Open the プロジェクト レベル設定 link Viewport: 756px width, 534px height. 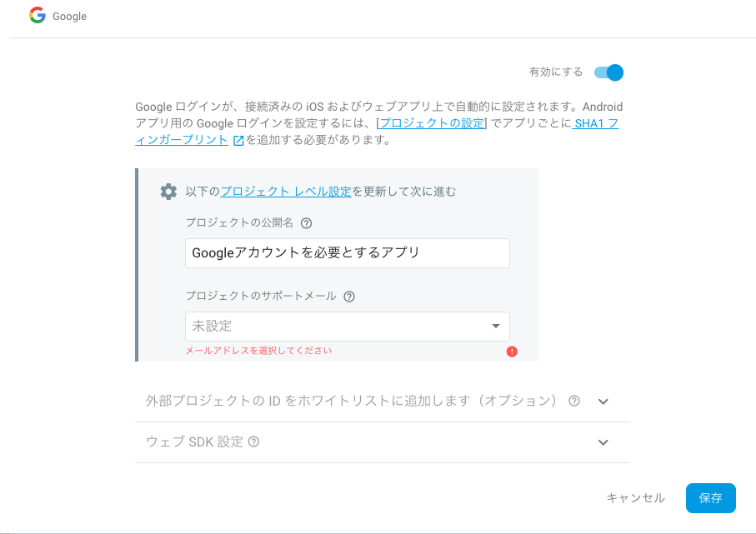click(286, 192)
